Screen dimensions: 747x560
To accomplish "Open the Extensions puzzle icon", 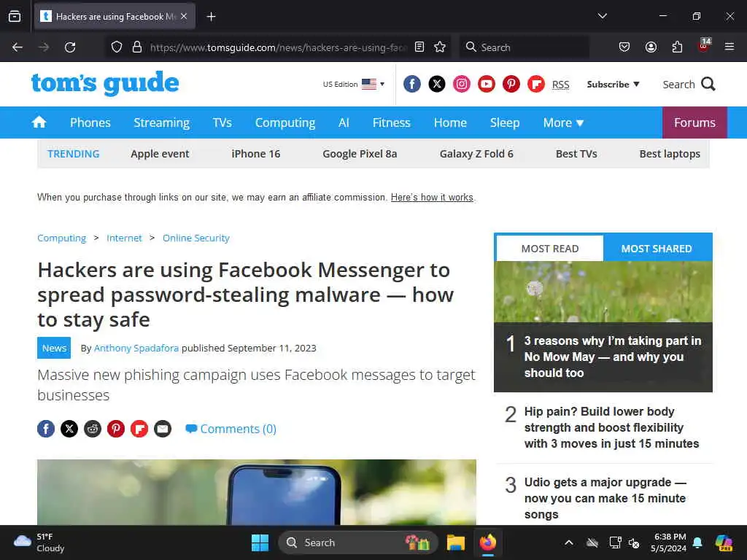I will pos(677,47).
